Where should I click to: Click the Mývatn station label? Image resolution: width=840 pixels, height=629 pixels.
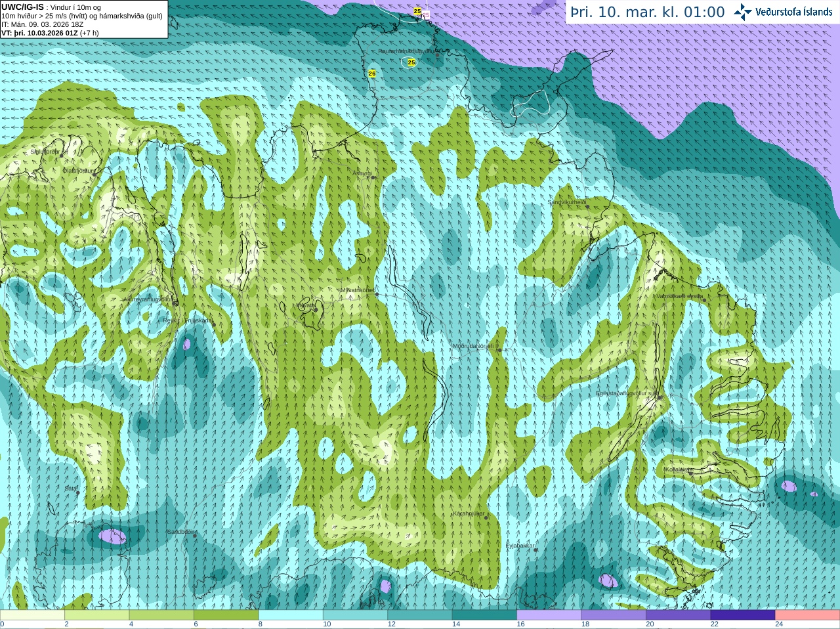tap(305, 305)
